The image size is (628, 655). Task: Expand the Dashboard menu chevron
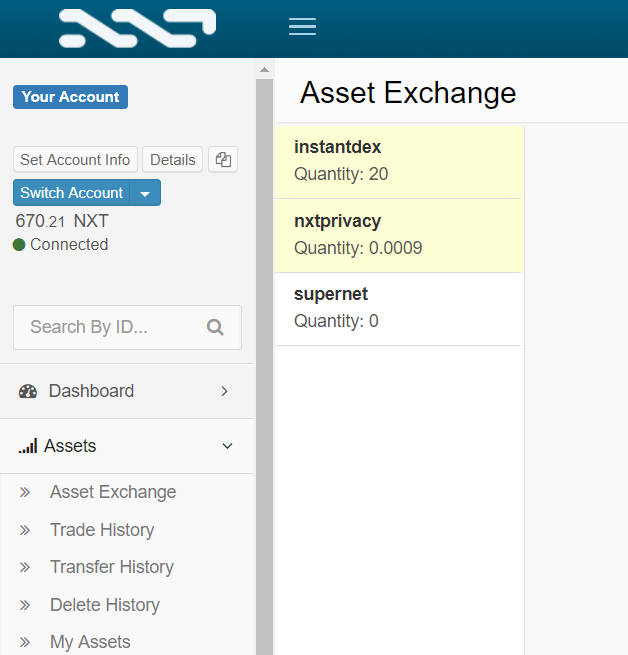(224, 391)
